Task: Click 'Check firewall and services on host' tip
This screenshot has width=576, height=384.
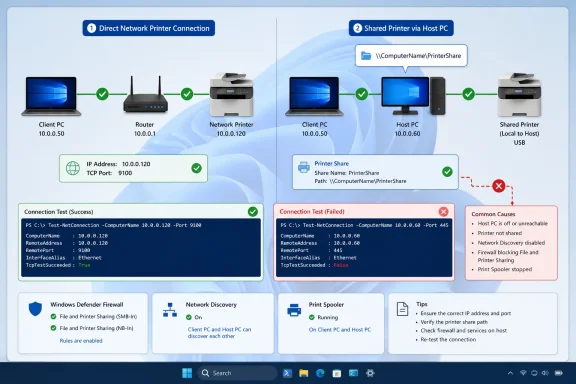Action: click(464, 330)
